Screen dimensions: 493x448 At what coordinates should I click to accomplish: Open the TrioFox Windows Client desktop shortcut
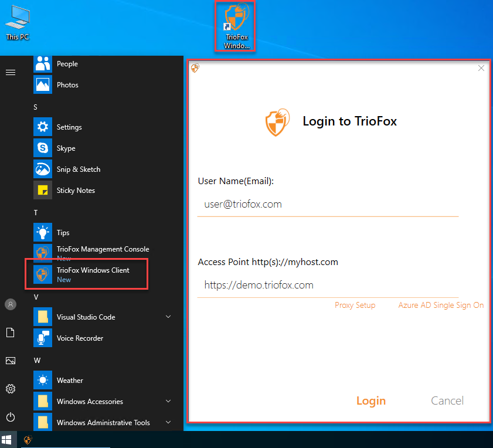click(x=236, y=26)
